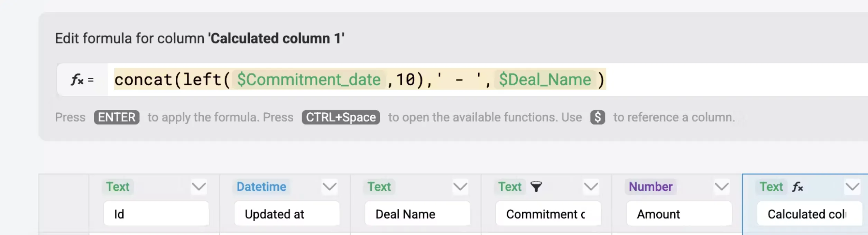Image resolution: width=868 pixels, height=235 pixels.
Task: Click the Id column name field
Action: coord(156,214)
